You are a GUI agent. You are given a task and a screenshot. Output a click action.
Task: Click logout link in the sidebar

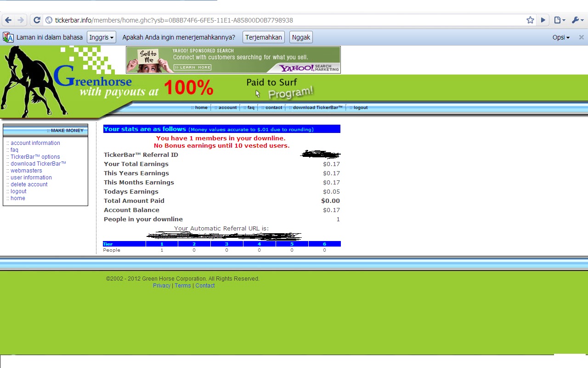click(18, 191)
